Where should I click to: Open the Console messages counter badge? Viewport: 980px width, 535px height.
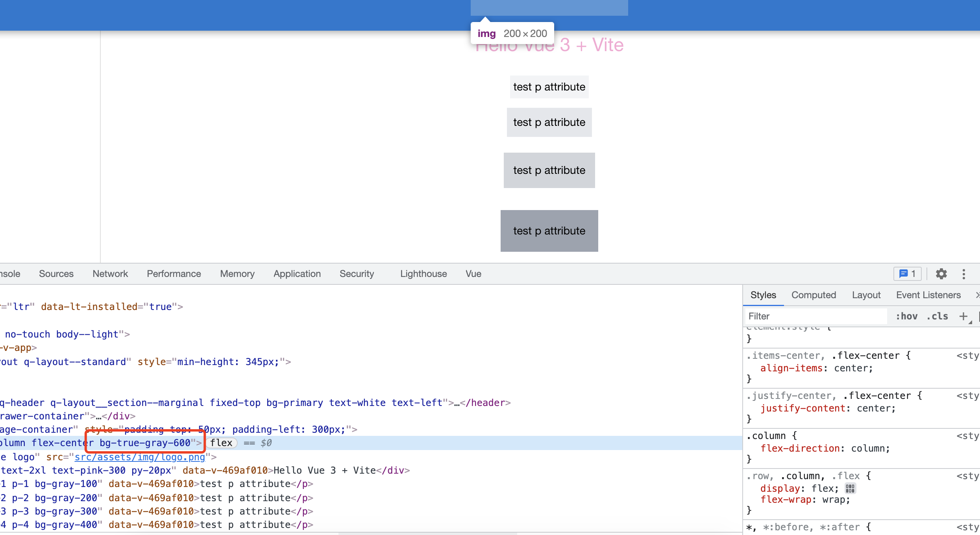point(907,274)
